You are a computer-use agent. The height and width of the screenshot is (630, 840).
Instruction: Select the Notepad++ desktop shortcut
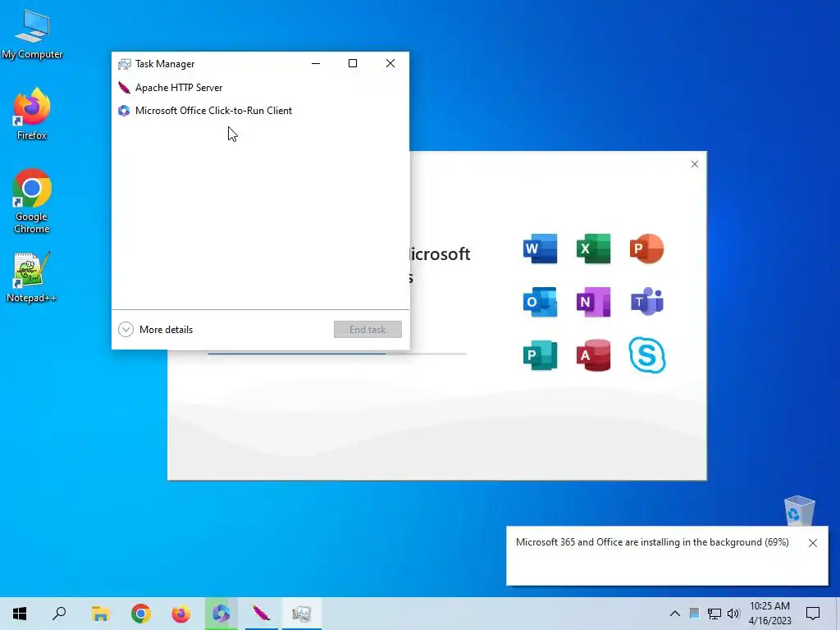31,277
